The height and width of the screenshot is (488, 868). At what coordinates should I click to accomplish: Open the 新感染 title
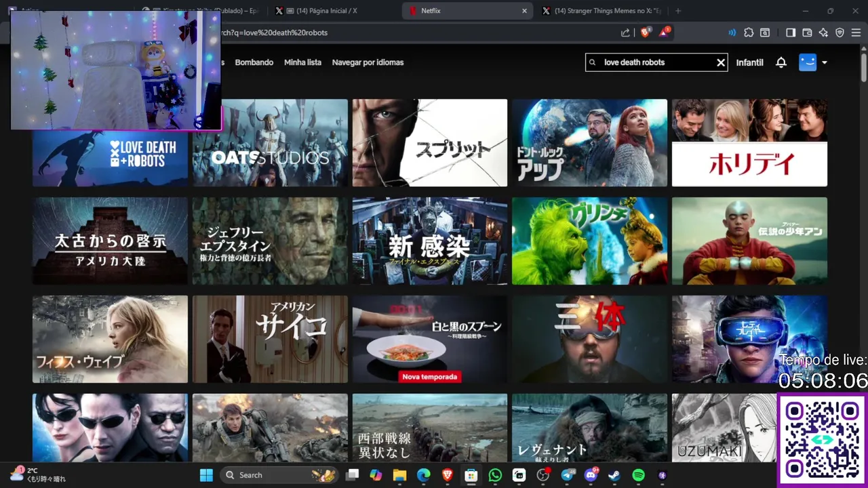[430, 241]
